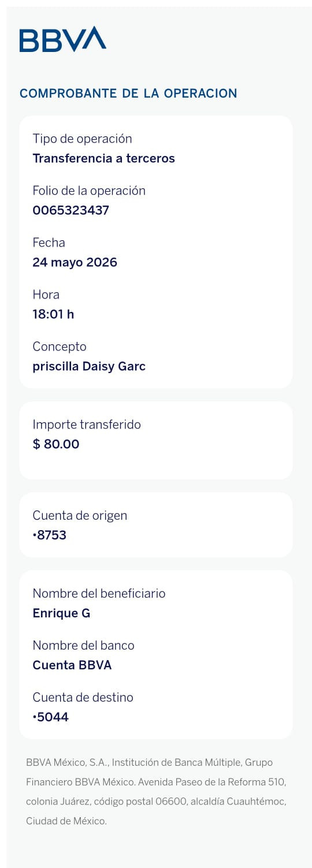Screen dimensions: 312x868
Task: Click the BBVA México legal address footer
Action: coord(156,792)
